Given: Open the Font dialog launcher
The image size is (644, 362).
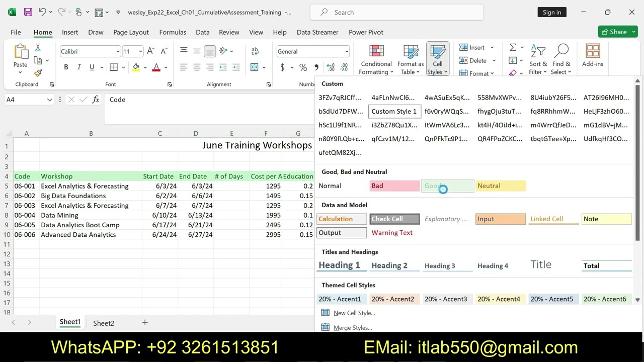Looking at the screenshot, I should click(x=170, y=84).
